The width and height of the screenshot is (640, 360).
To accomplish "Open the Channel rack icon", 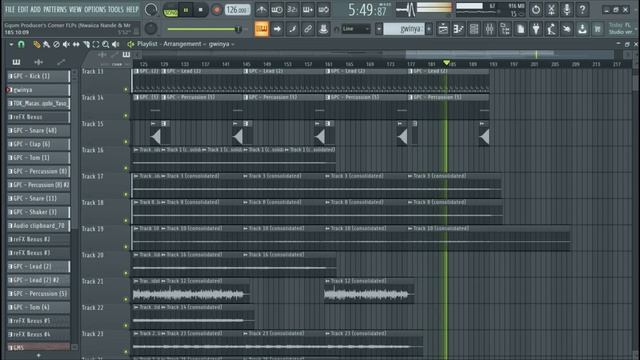I will pos(474,29).
